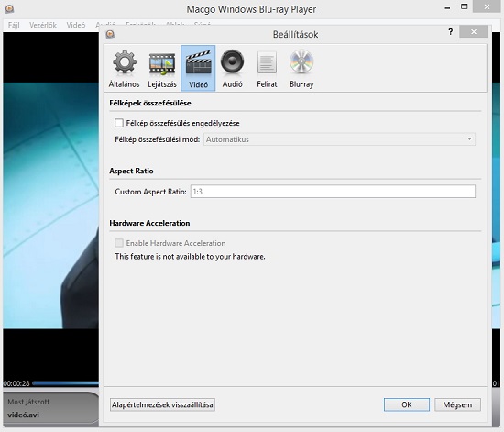Open the Audió settings tab
Screen dimensions: 504x432
click(232, 69)
